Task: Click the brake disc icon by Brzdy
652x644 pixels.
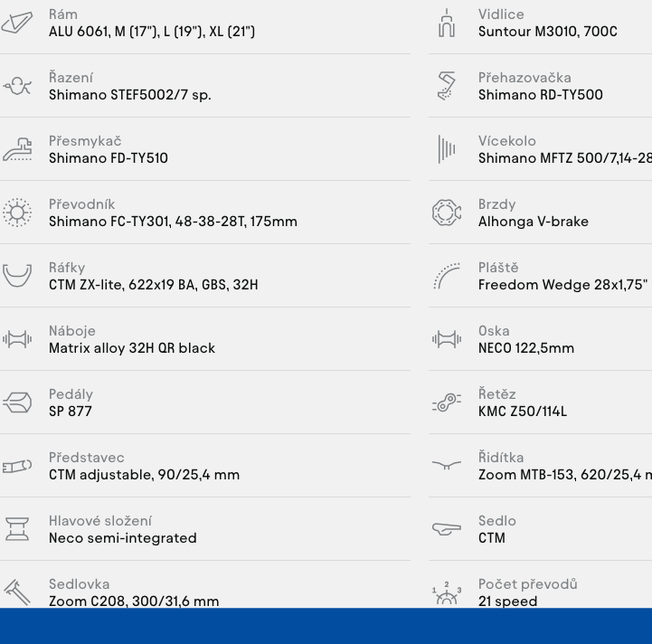Action: click(x=447, y=213)
